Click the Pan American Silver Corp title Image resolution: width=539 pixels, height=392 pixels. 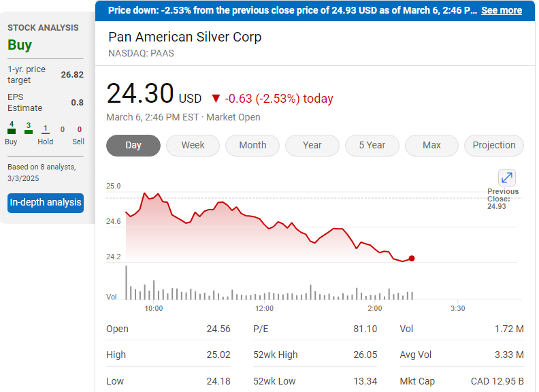[x=184, y=37]
